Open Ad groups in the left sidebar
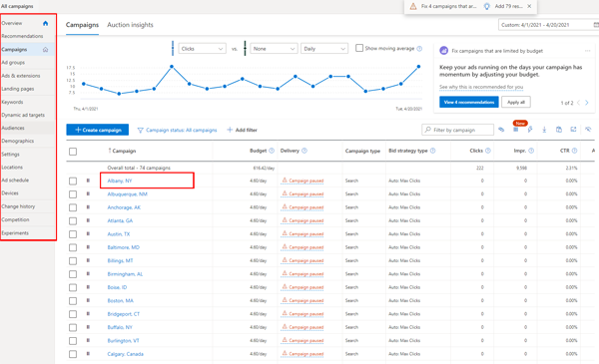This screenshot has width=599, height=364. tap(13, 62)
